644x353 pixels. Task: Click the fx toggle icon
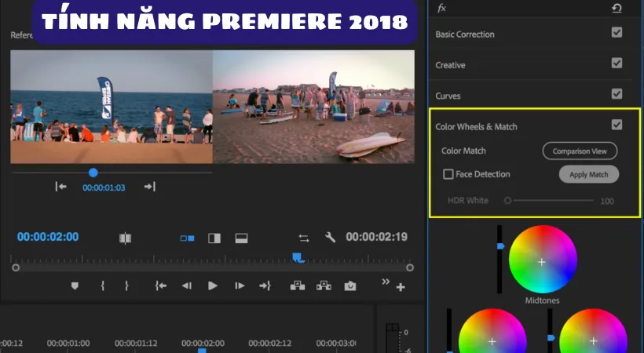coord(441,8)
